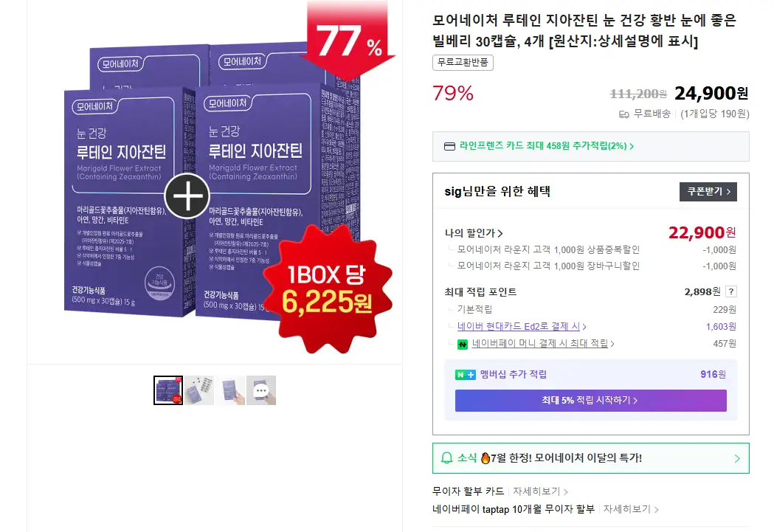774x532 pixels.
Task: Click 최대 5% 적립 시작하기 button
Action: (590, 400)
